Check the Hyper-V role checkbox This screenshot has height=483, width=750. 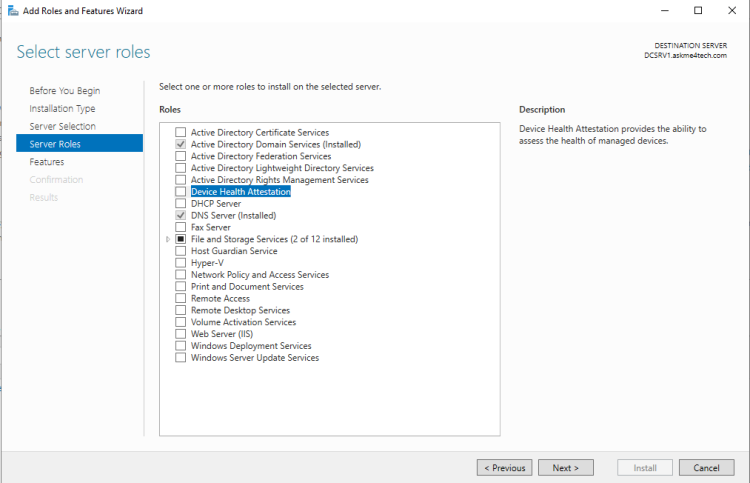pos(180,263)
